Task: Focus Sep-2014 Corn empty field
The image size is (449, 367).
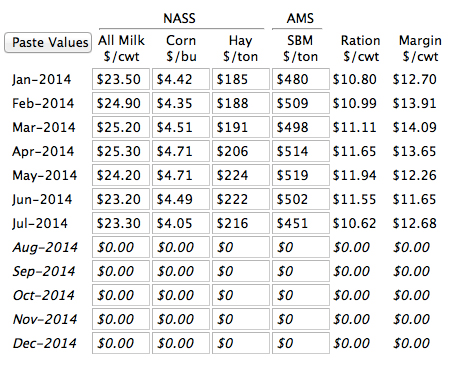Action: coord(181,271)
